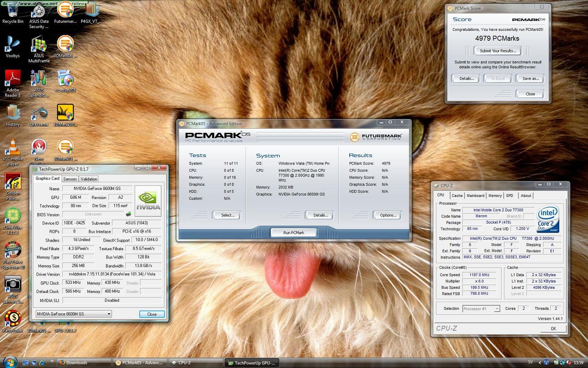Click the Core Speed value in CPU-Z
Screen dimensions: 588x368
[x=479, y=275]
